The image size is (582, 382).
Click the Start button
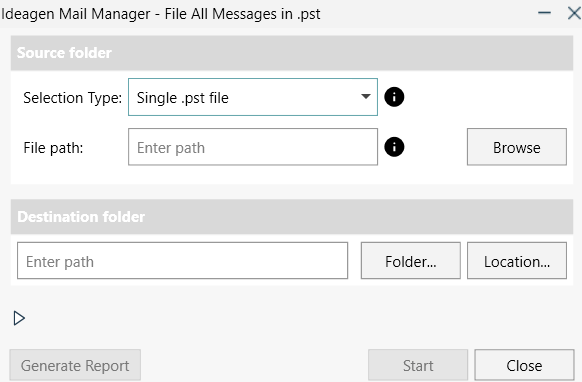(x=418, y=365)
